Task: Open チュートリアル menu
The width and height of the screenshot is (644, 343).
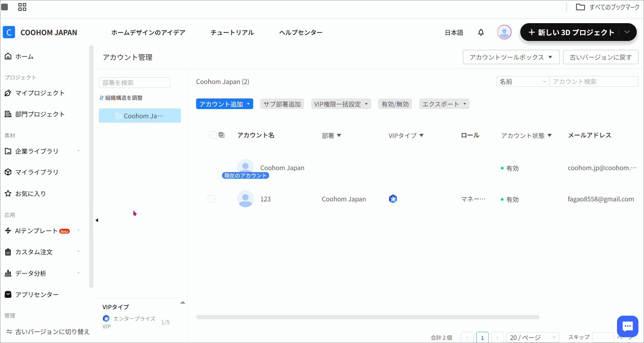Action: (x=232, y=33)
